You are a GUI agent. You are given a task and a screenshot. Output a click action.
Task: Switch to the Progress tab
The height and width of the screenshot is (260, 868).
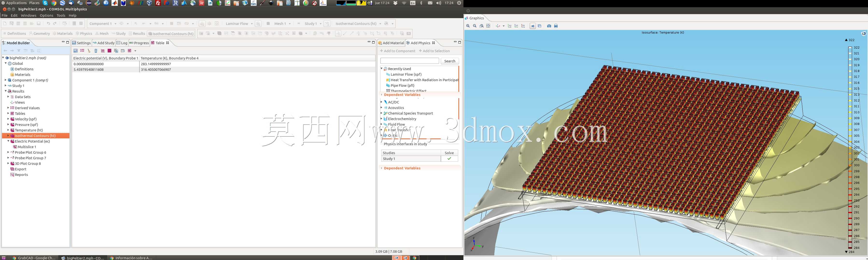pos(139,43)
